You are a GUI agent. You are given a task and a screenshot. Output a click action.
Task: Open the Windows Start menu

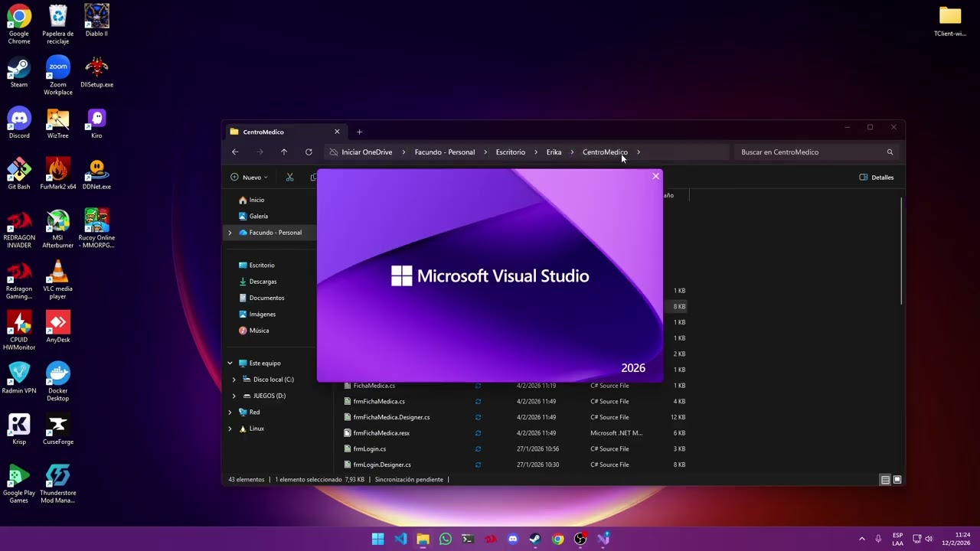pos(377,539)
